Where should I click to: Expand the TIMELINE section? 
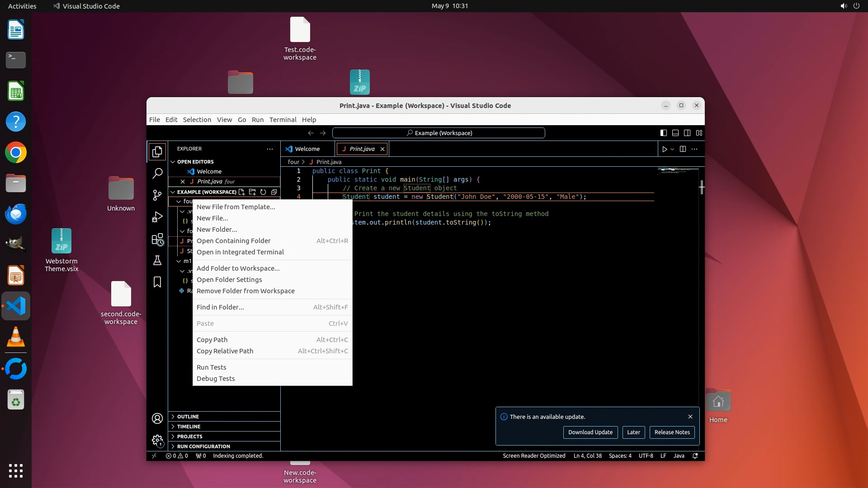[x=189, y=427]
